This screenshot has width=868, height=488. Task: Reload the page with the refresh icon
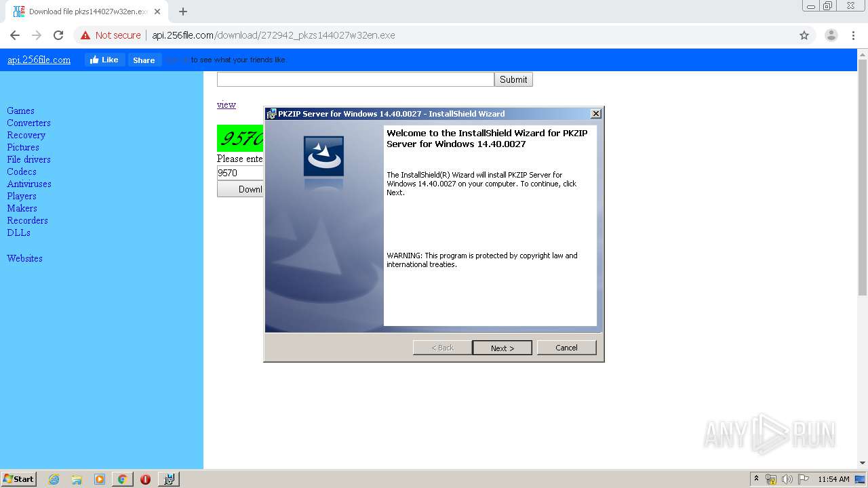[58, 35]
